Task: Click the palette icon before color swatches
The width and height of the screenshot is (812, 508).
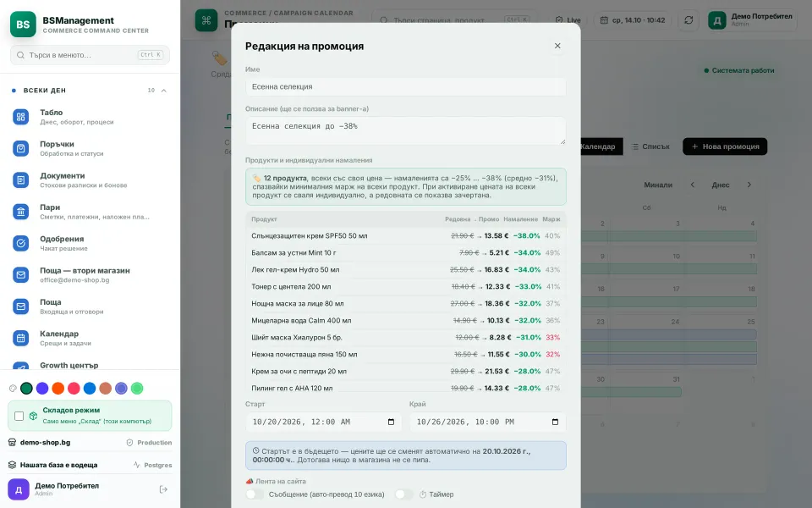Action: (13, 389)
